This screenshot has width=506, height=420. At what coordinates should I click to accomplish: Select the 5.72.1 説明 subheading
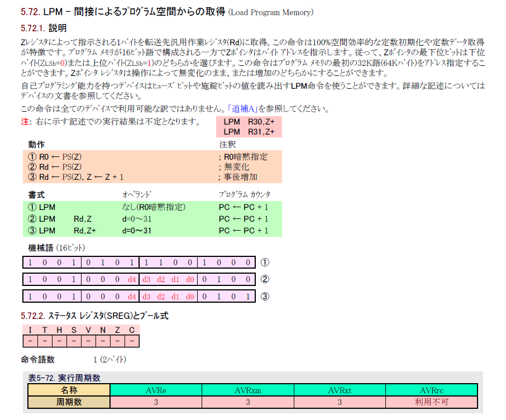tap(46, 28)
